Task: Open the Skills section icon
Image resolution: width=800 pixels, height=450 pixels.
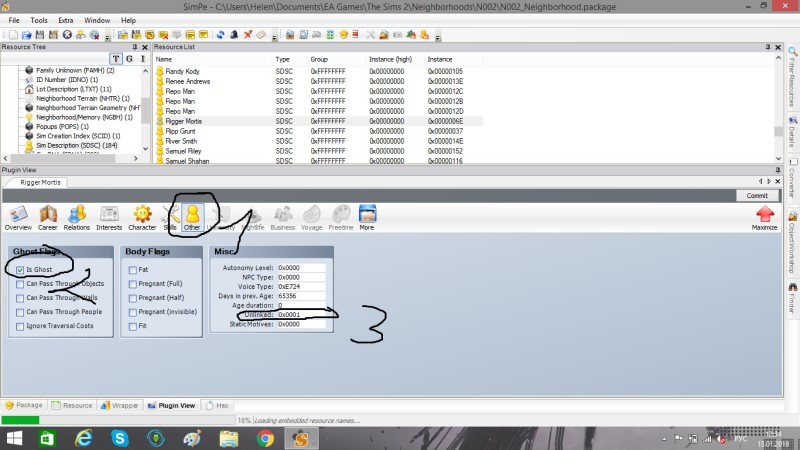Action: tap(169, 218)
